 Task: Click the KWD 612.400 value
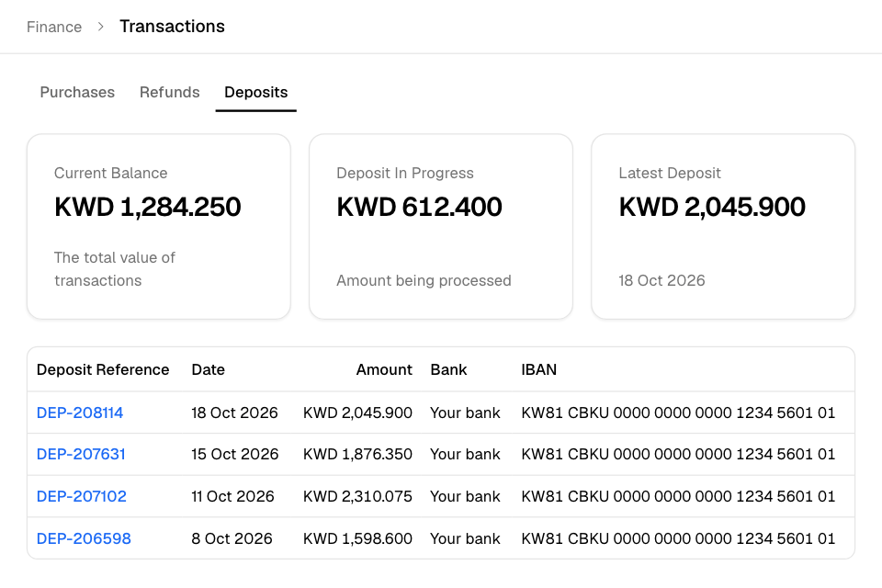click(419, 207)
